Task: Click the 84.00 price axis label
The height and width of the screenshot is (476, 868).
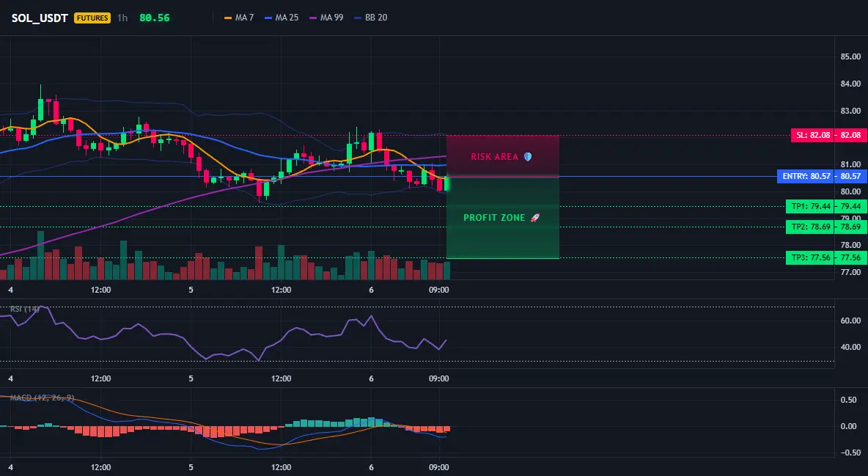Action: tap(850, 84)
